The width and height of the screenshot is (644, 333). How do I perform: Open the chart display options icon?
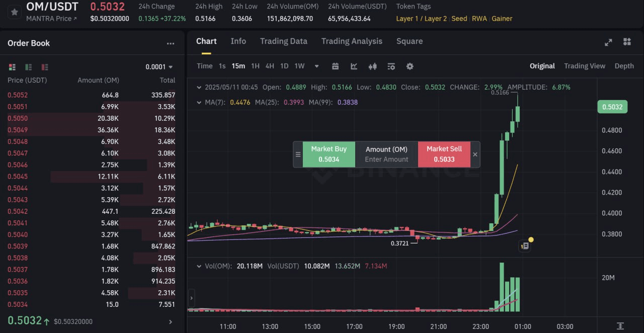tap(391, 66)
